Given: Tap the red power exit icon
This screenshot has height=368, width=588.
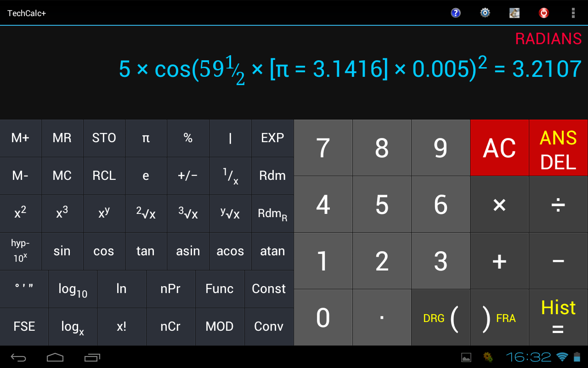Looking at the screenshot, I should click(543, 13).
